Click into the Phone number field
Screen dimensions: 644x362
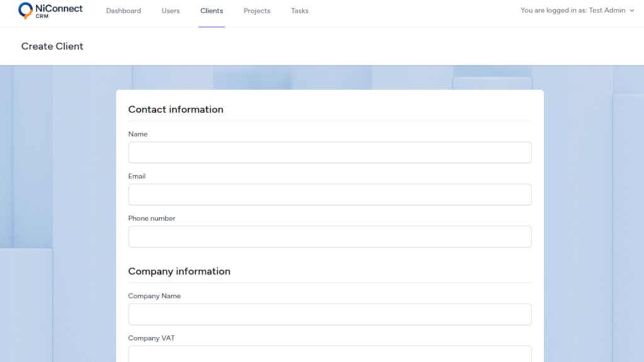[x=330, y=236]
